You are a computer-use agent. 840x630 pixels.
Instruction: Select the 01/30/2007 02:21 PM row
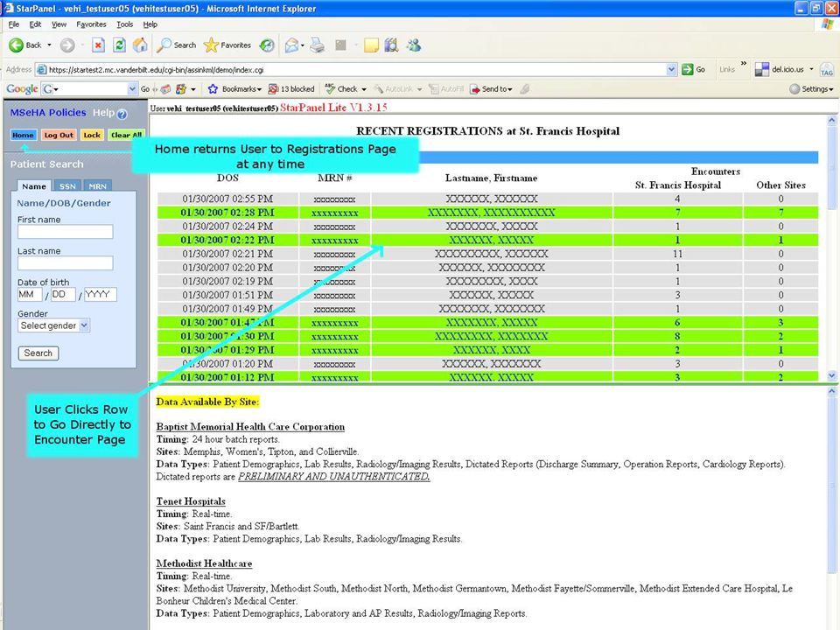[x=487, y=254]
